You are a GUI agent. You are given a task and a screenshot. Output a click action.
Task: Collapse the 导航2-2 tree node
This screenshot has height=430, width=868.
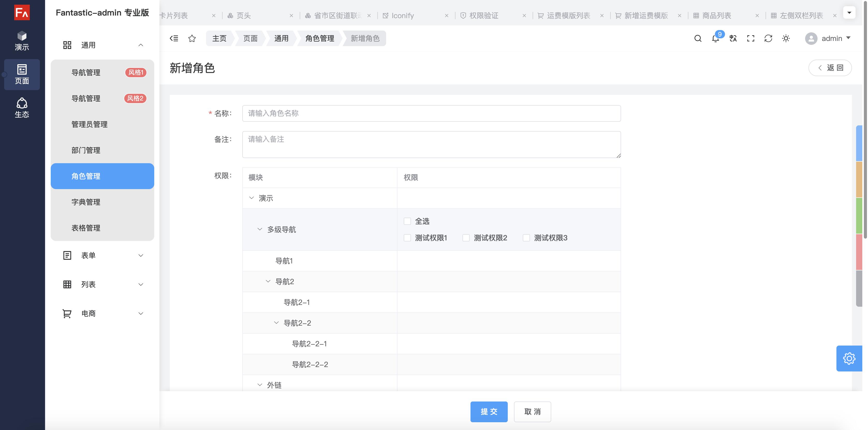tap(276, 323)
